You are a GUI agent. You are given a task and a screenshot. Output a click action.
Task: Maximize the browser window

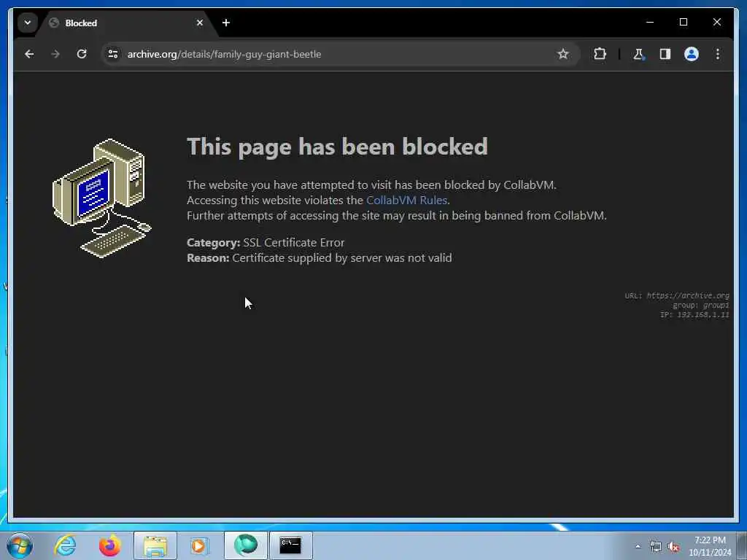683,22
